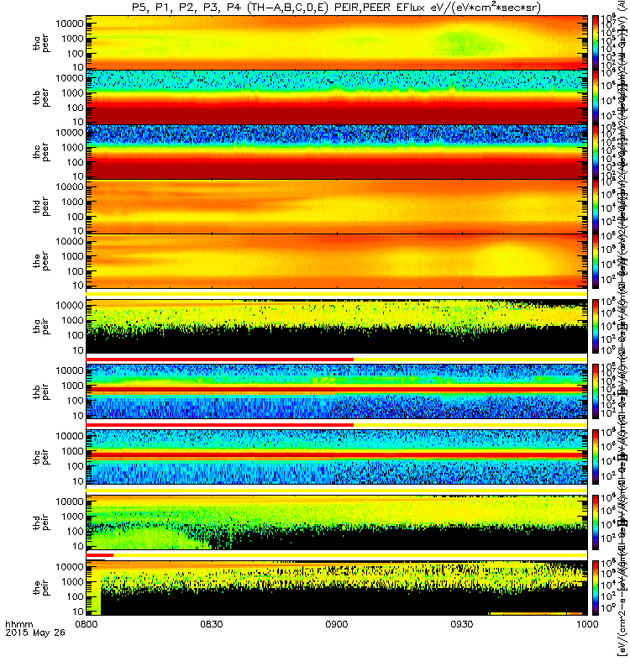Select the 'thb peer' panel label
630x672 pixels.
41,98
